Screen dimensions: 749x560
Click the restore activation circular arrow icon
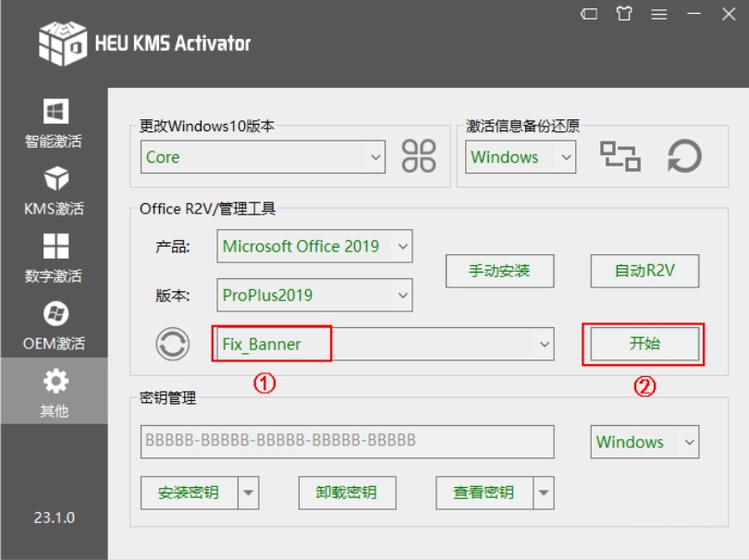coord(684,156)
